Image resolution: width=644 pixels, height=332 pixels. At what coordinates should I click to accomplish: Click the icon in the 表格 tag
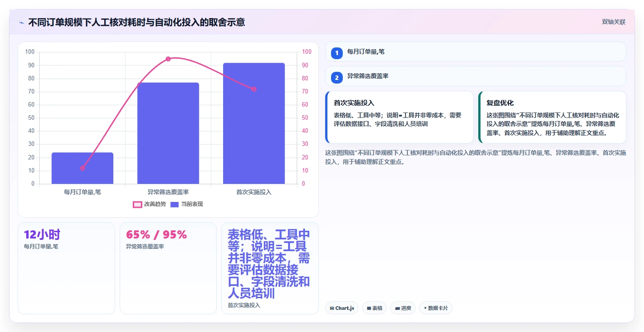[x=369, y=309]
